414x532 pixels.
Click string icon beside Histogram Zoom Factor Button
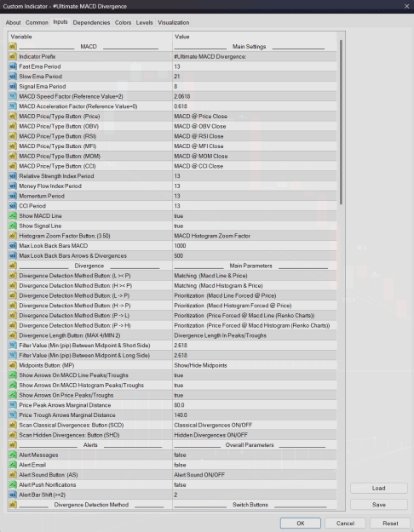coord(13,236)
